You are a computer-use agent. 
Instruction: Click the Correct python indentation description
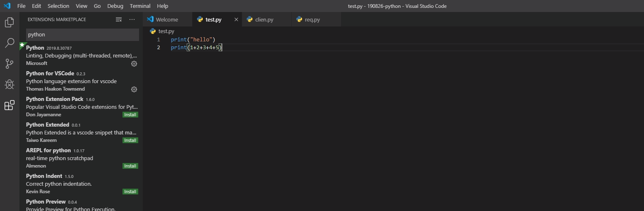coord(59,184)
